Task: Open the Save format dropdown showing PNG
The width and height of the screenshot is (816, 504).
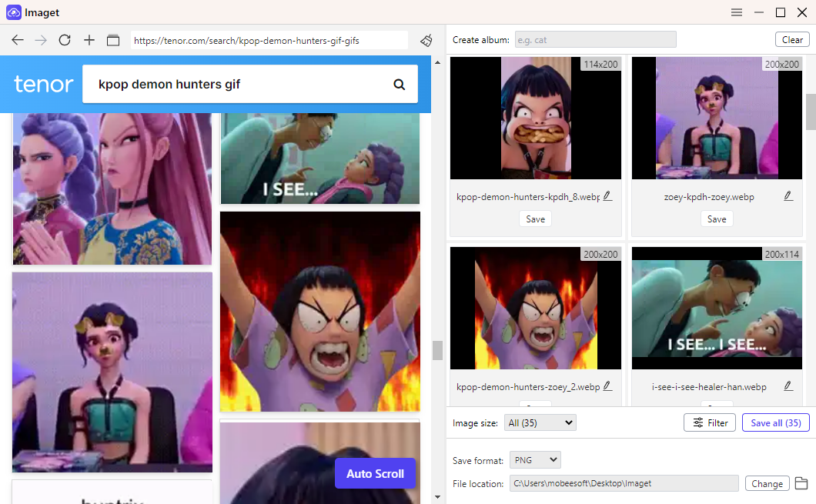Action: [x=534, y=459]
